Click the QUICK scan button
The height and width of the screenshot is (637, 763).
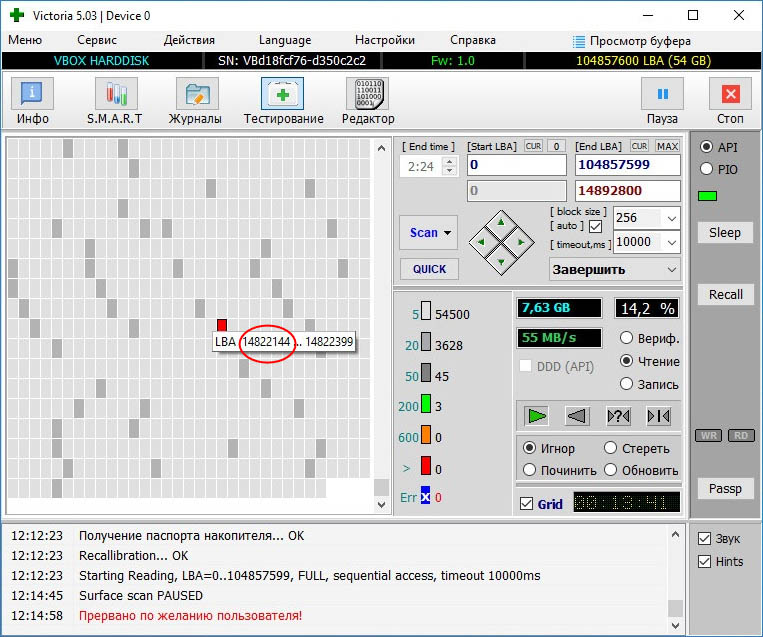click(x=429, y=269)
